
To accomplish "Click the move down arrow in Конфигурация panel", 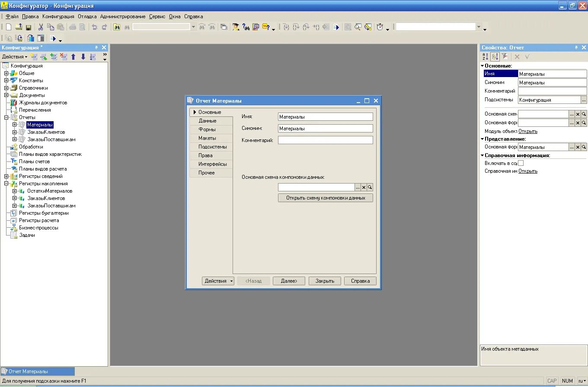I will coord(83,57).
